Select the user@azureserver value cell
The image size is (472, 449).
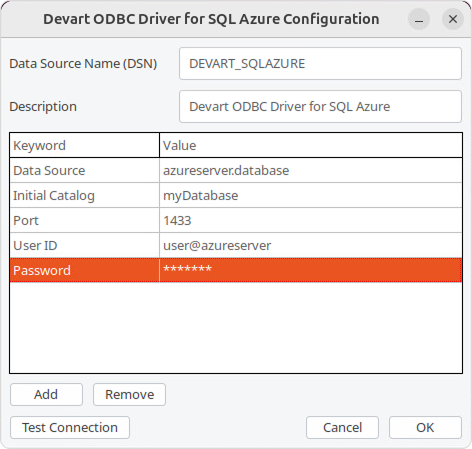pyautogui.click(x=311, y=245)
